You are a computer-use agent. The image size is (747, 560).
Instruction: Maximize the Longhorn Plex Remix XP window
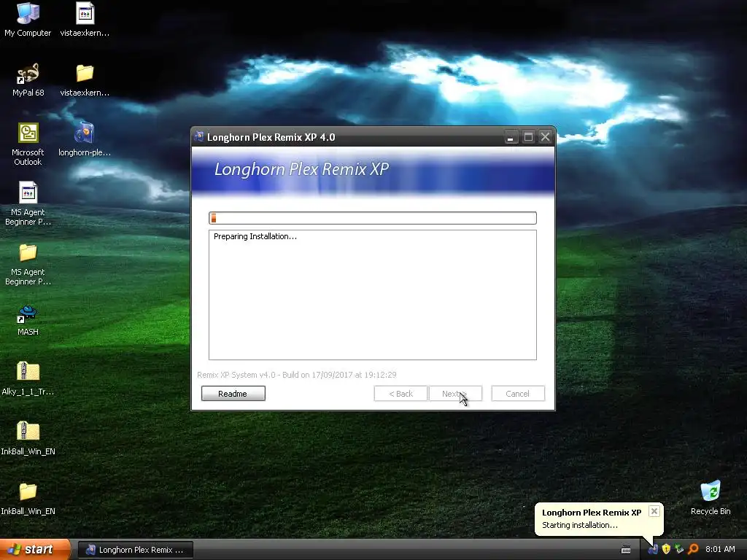(x=528, y=137)
